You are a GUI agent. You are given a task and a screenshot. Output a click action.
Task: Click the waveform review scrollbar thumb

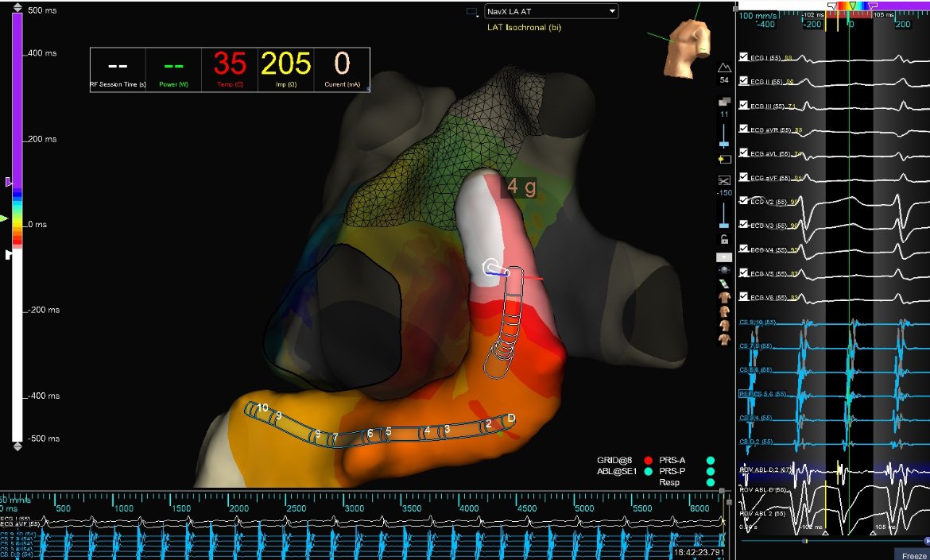click(805, 541)
